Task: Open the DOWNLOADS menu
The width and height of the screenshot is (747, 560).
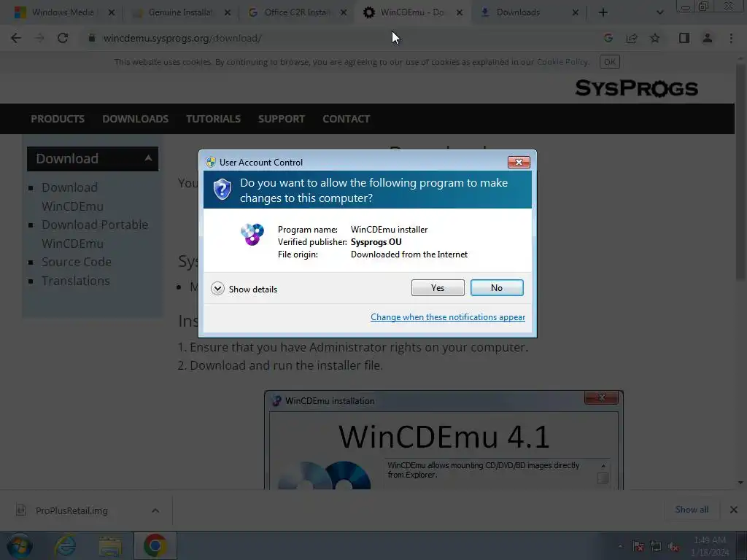Action: pos(135,119)
